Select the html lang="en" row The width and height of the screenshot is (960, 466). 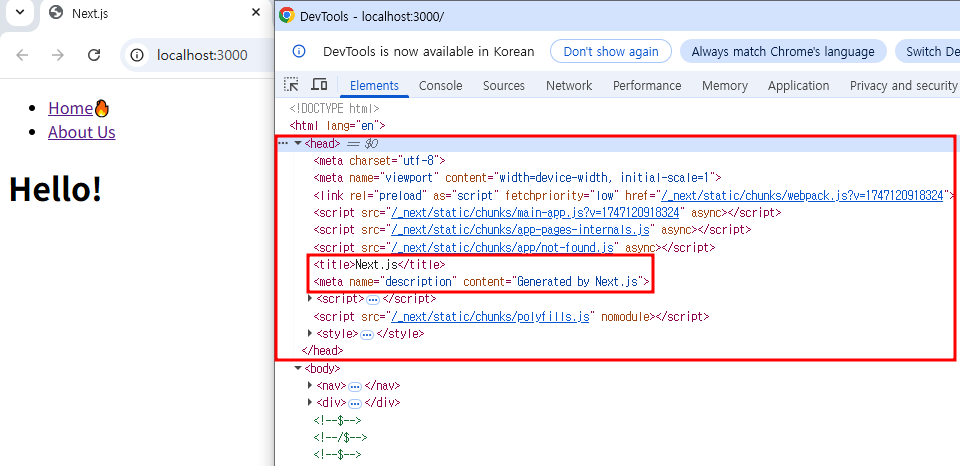(337, 126)
